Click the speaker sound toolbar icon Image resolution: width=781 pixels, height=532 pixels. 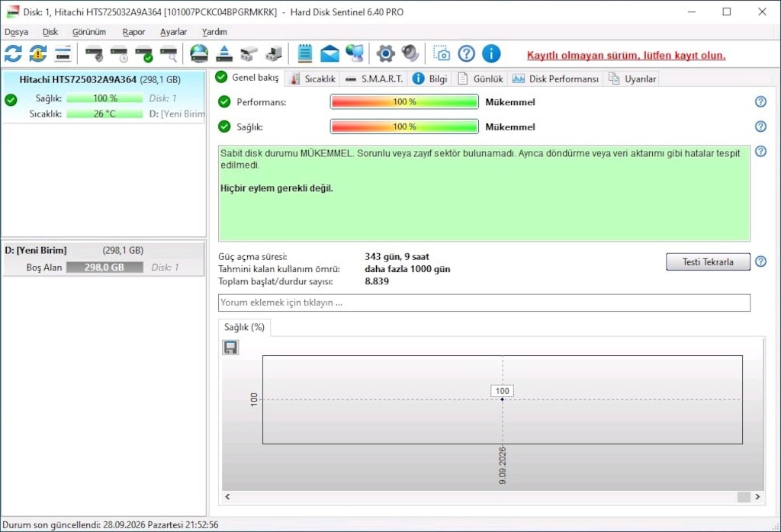pyautogui.click(x=410, y=54)
